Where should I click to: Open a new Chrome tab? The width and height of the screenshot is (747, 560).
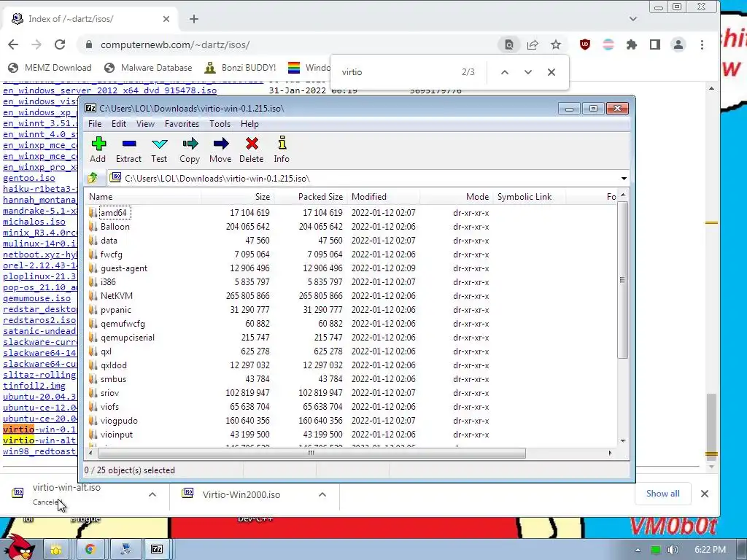(194, 19)
